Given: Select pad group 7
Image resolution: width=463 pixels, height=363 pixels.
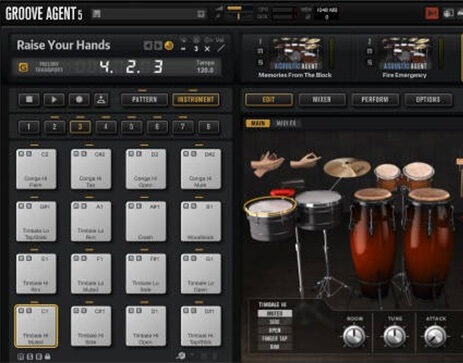Looking at the screenshot, I should point(183,127).
